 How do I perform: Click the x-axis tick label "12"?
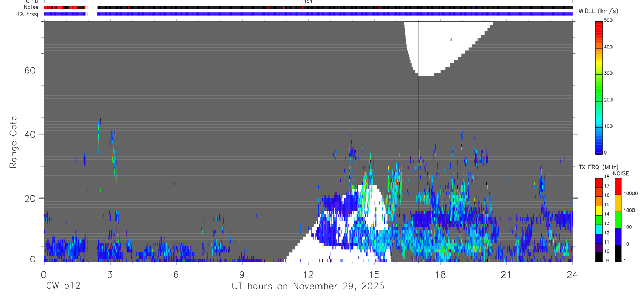(x=308, y=274)
